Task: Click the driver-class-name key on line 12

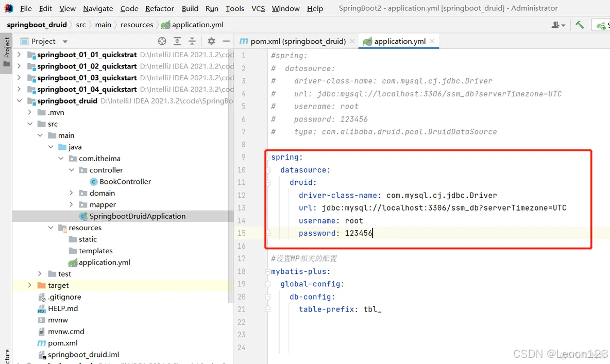Action: tap(337, 195)
